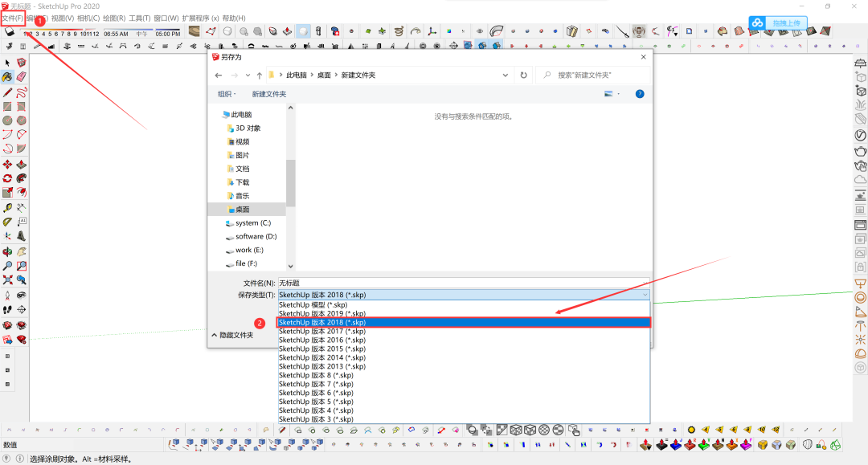Open the 相机(C) menu

coord(88,18)
